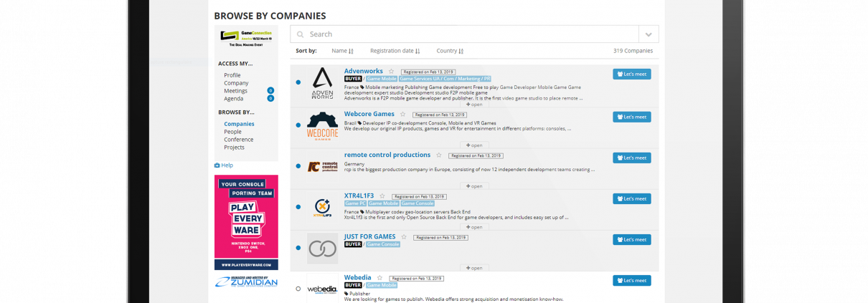Open the Webedia name link
The width and height of the screenshot is (868, 303).
click(x=358, y=277)
